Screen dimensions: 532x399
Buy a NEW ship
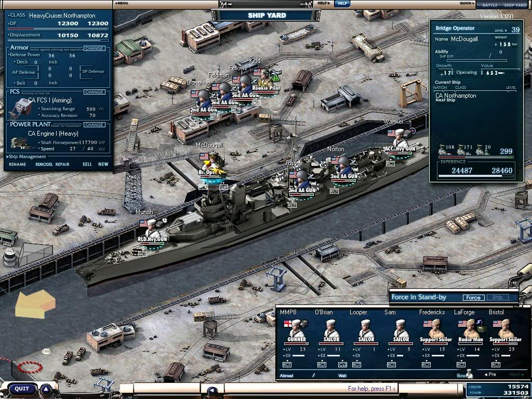pyautogui.click(x=103, y=164)
